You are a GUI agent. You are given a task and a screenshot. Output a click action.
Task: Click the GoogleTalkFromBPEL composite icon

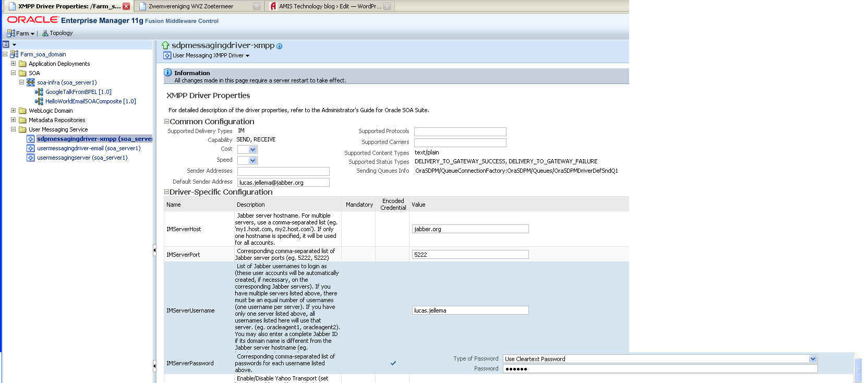(x=39, y=92)
